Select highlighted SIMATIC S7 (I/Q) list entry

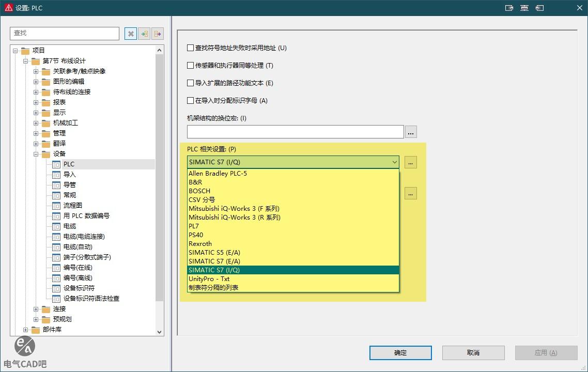pos(293,270)
